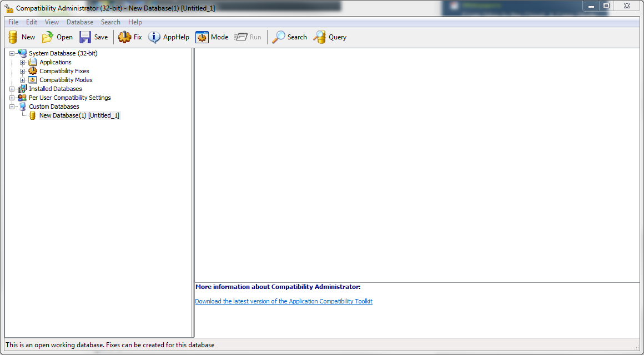The height and width of the screenshot is (355, 644).
Task: Click the AppHelp toolbar button label
Action: click(x=176, y=37)
